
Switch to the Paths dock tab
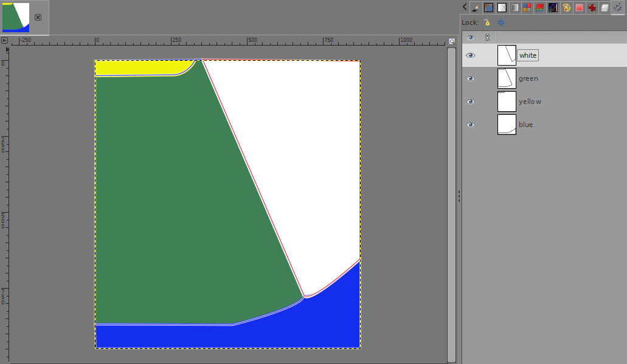coord(617,8)
